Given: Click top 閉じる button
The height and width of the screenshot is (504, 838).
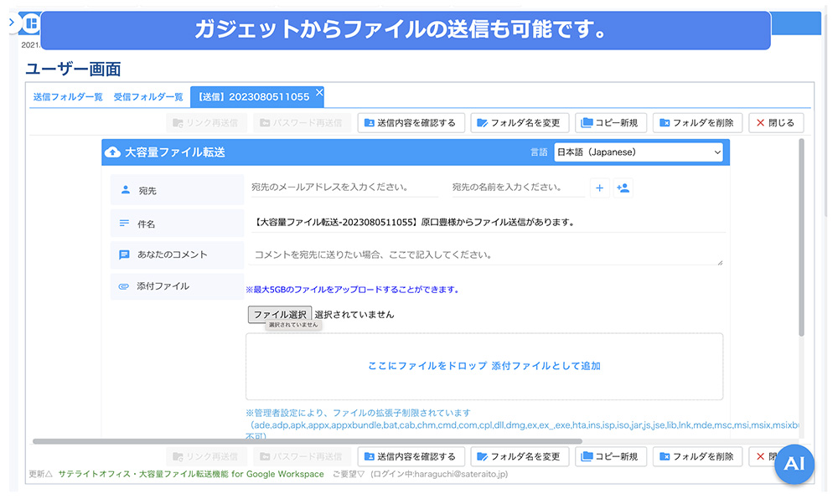Looking at the screenshot, I should coord(776,123).
